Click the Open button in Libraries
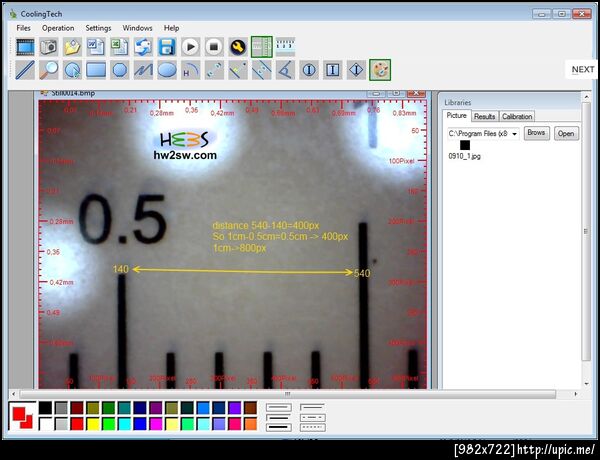The height and width of the screenshot is (460, 600). point(566,133)
